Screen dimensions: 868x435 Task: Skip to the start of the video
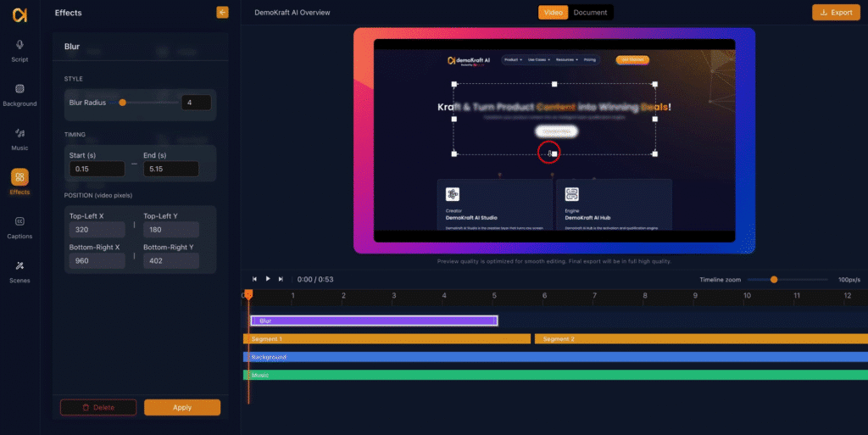pyautogui.click(x=254, y=279)
